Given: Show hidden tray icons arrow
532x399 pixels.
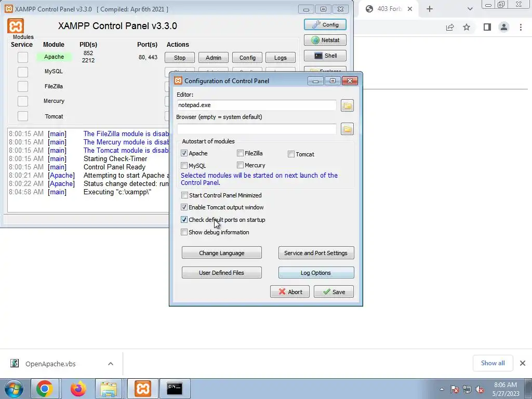Looking at the screenshot, I should tap(442, 390).
